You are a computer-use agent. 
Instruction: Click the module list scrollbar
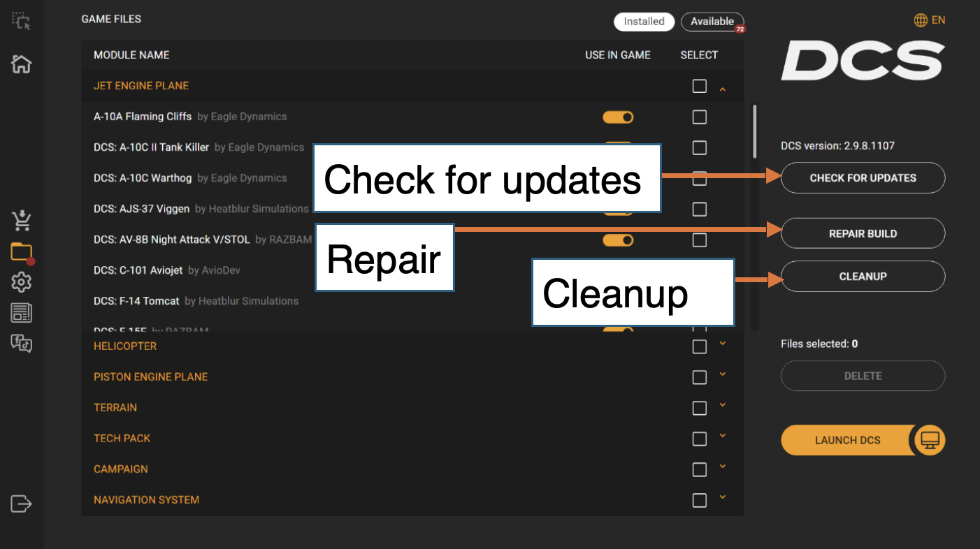[x=754, y=131]
